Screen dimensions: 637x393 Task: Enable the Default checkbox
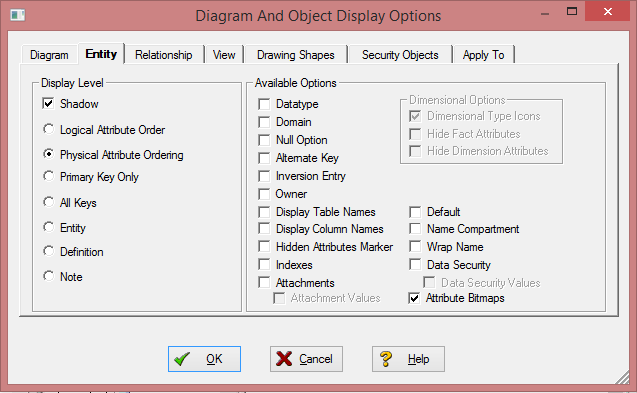[x=415, y=212]
